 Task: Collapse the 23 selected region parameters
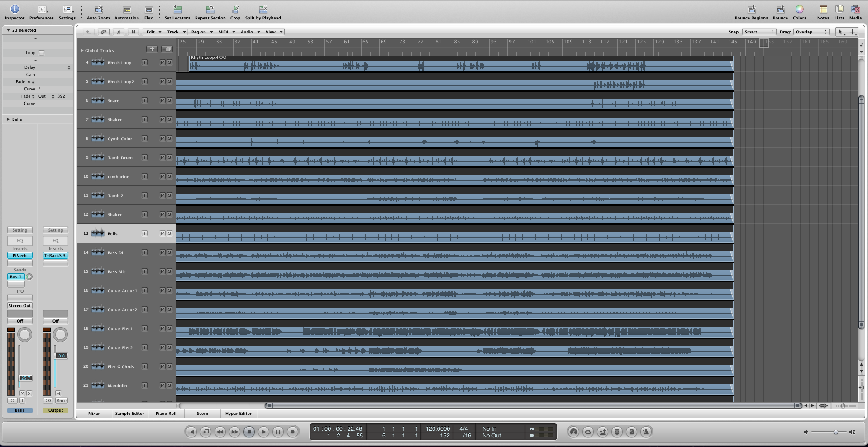pyautogui.click(x=8, y=30)
